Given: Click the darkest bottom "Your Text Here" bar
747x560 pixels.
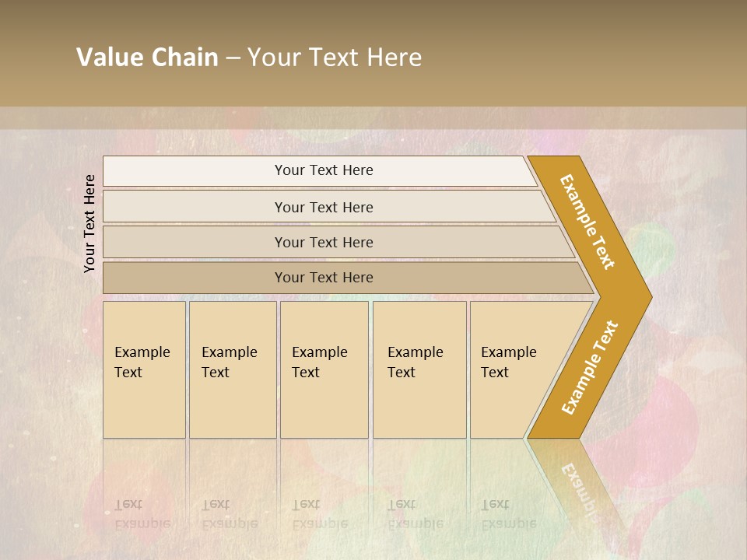Looking at the screenshot, I should (323, 278).
